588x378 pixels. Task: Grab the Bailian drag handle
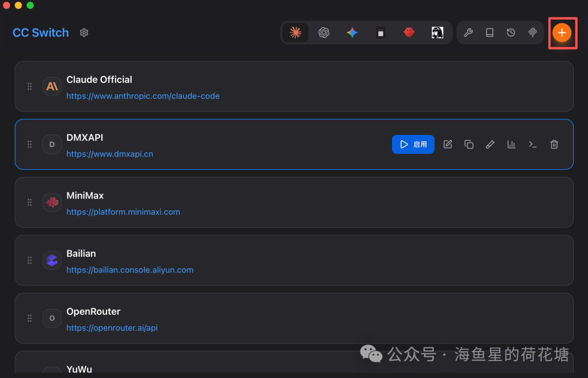[29, 261]
